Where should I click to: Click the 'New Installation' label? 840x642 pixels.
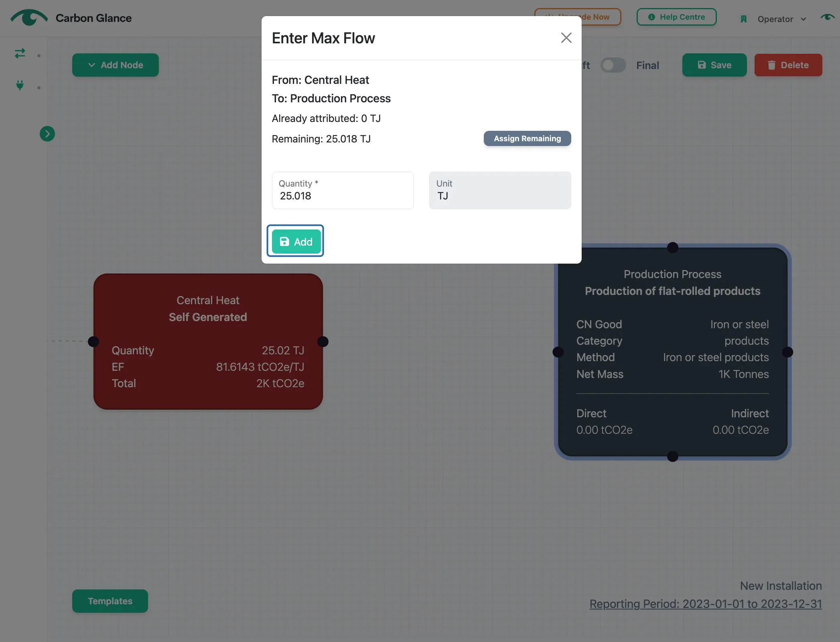click(781, 586)
